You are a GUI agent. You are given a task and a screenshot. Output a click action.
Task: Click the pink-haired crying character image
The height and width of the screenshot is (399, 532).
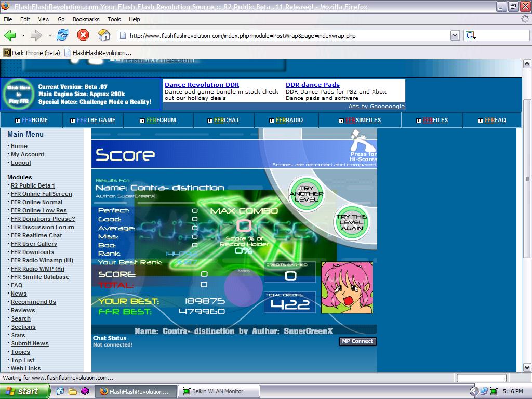[347, 287]
